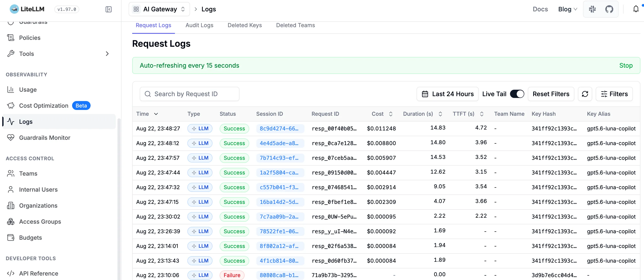Click the Tools wrench icon
Viewport: 644px width, 280px height.
pyautogui.click(x=10, y=54)
